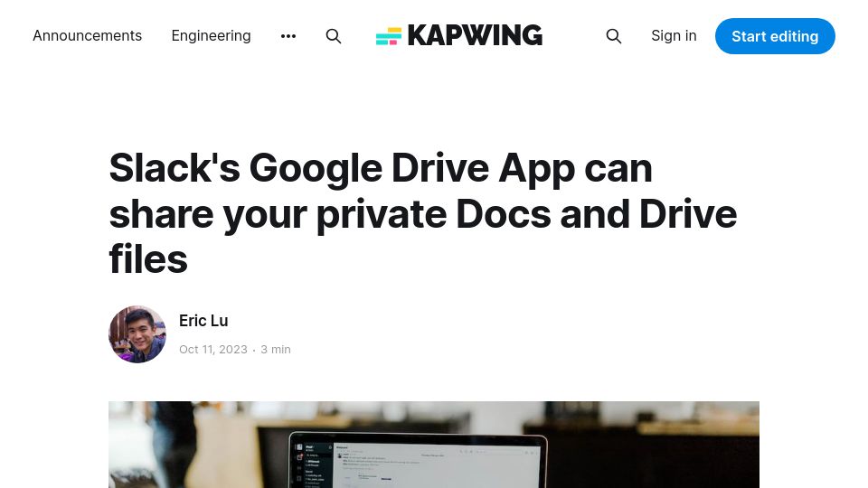Image resolution: width=868 pixels, height=488 pixels.
Task: Click the author name Eric Lu
Action: [x=203, y=321]
